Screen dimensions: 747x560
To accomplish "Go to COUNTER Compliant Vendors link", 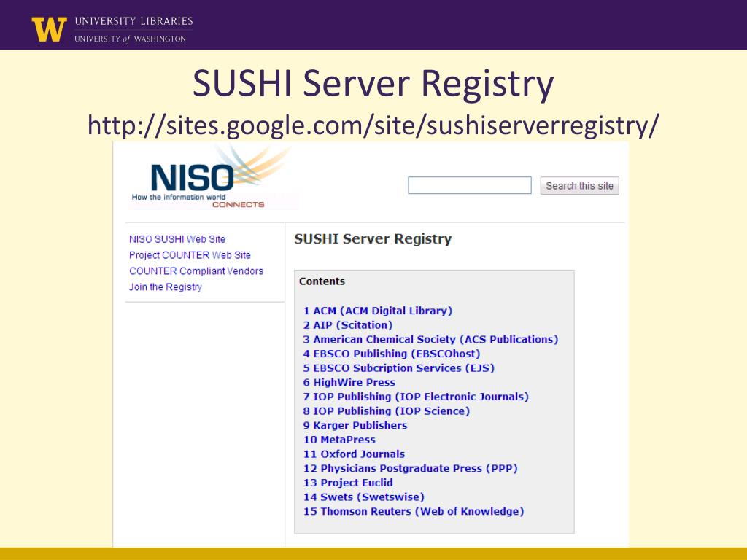I will [x=196, y=271].
